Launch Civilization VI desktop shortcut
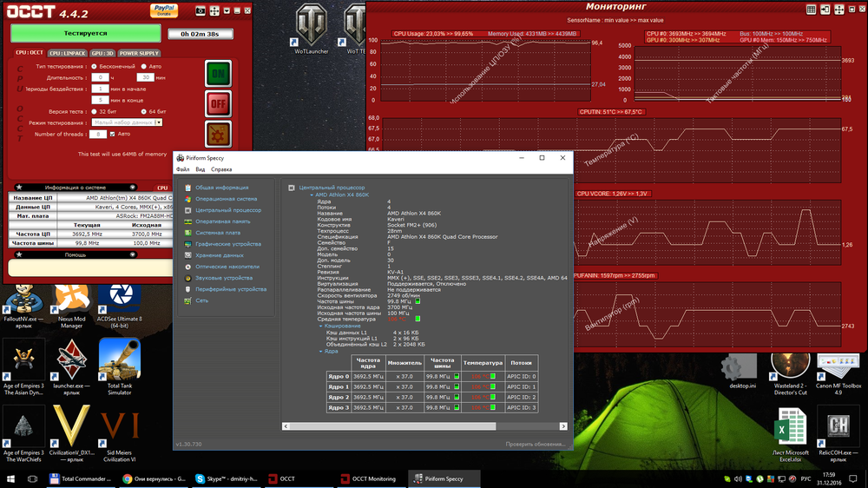Viewport: 868px width, 488px height. point(119,432)
